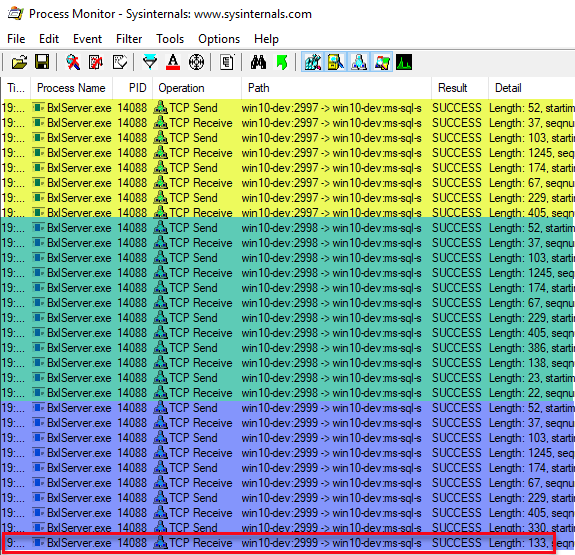
Task: Toggle Show Registry Activity button
Action: (312, 62)
